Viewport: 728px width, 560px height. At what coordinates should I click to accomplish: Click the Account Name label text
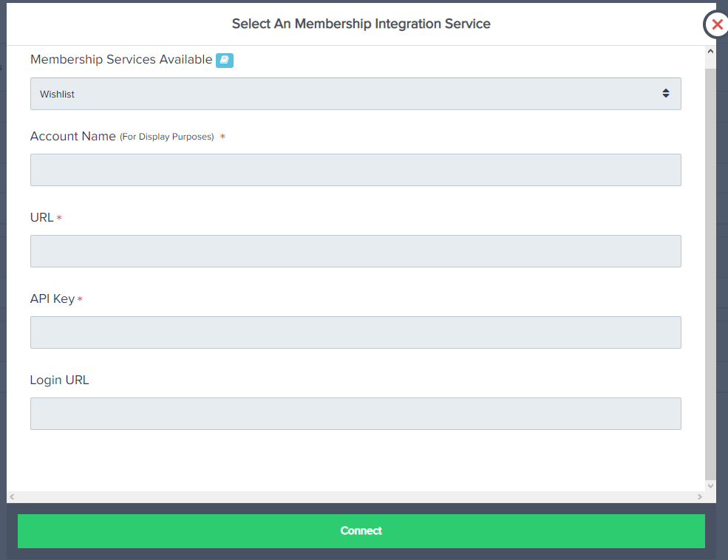pyautogui.click(x=72, y=137)
